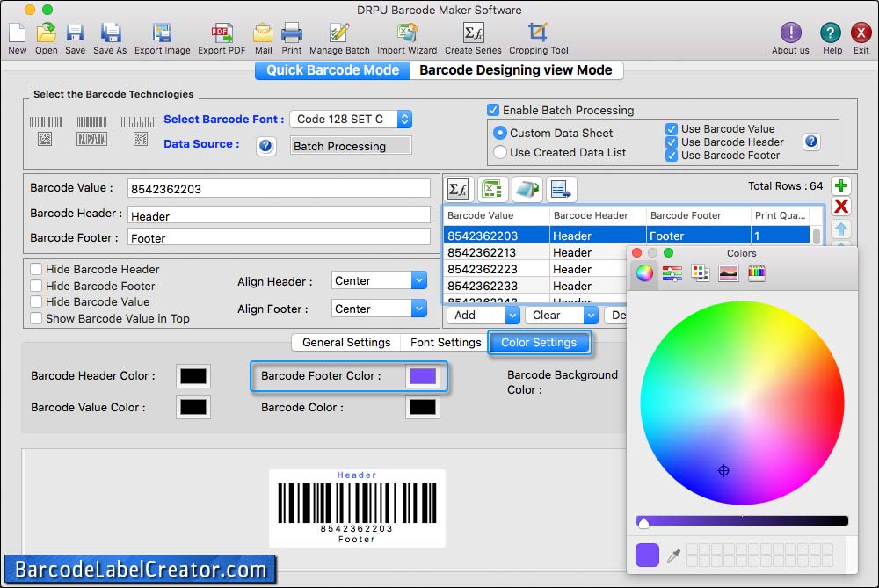Open the Font Settings tab
Screen dimensions: 879x588
[x=445, y=343]
